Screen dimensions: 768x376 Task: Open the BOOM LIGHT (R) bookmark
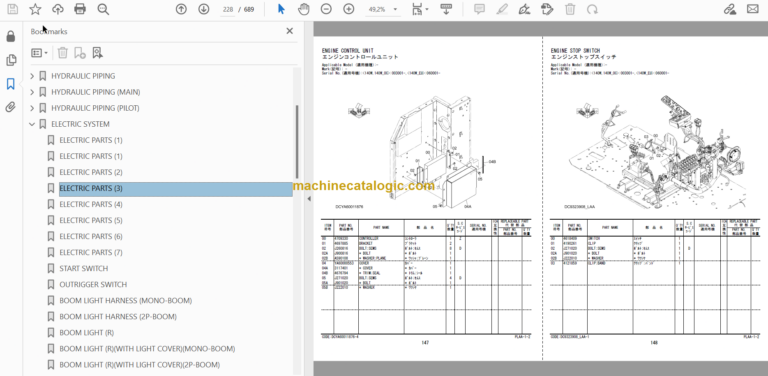pos(87,332)
